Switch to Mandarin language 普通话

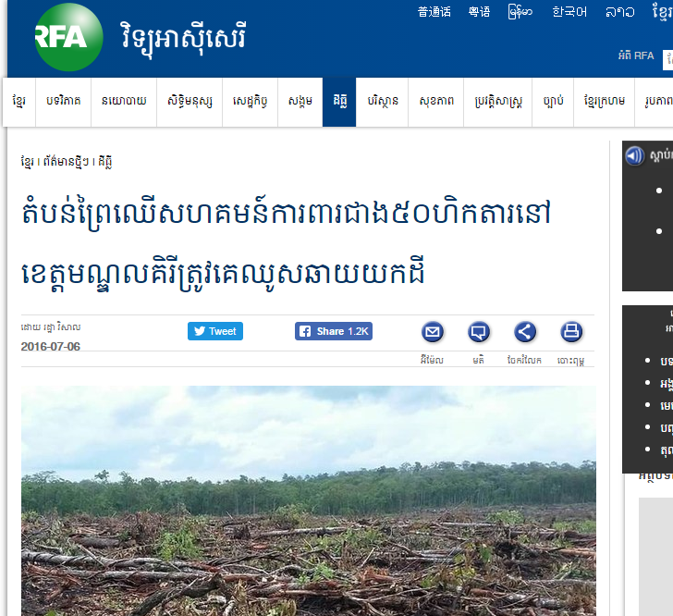click(x=434, y=12)
